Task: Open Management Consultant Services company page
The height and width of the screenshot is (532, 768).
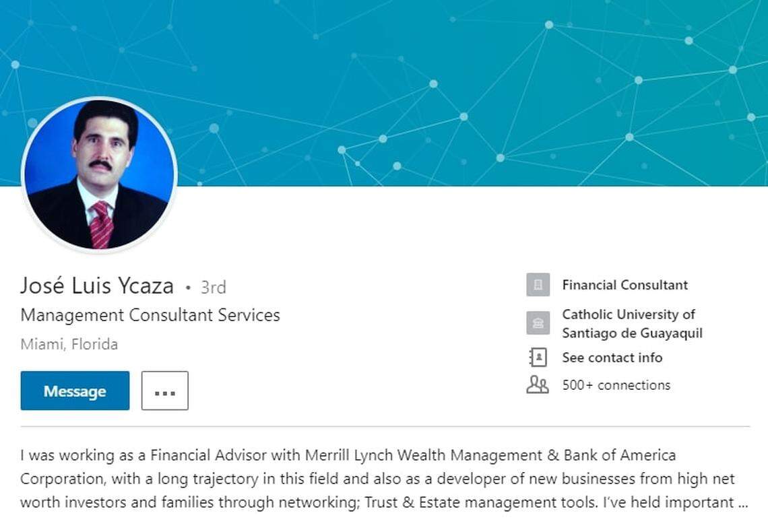Action: [150, 314]
